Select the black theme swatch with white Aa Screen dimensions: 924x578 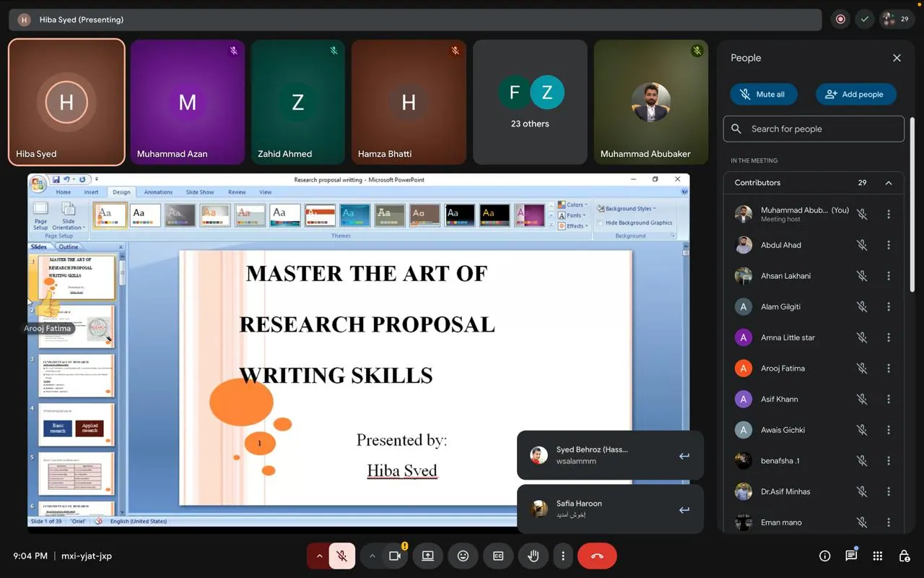[x=461, y=215]
